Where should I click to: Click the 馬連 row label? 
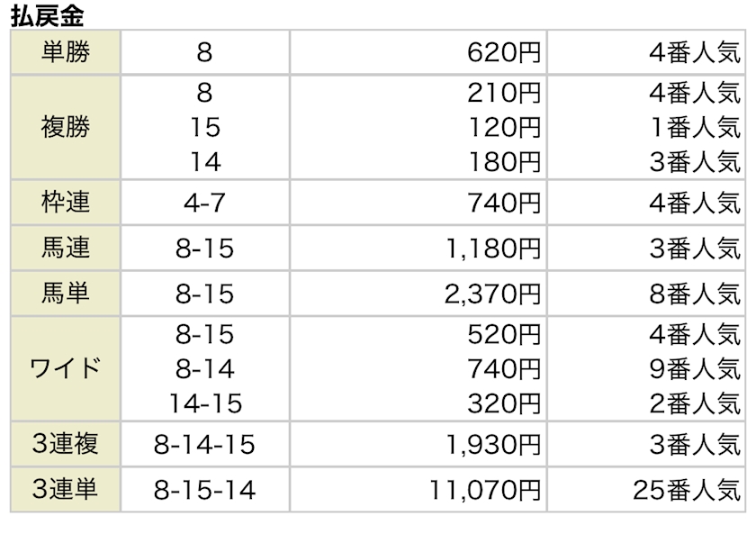tap(66, 247)
